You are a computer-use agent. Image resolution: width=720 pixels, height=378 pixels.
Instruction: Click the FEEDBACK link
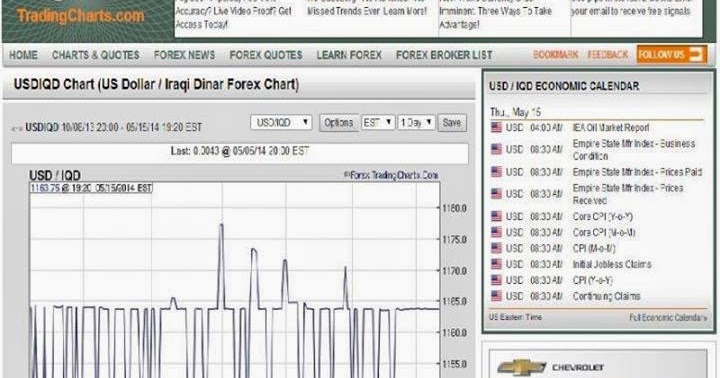(x=608, y=55)
